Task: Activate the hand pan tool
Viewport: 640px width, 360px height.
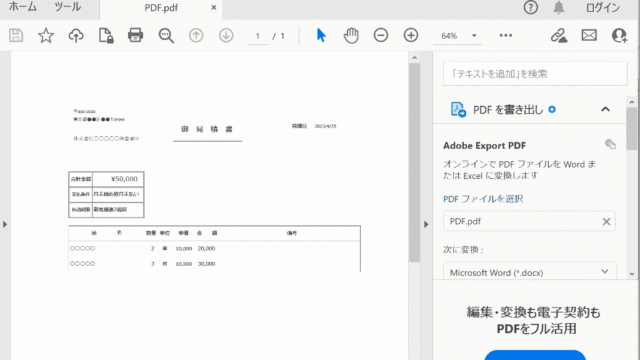Action: (351, 36)
